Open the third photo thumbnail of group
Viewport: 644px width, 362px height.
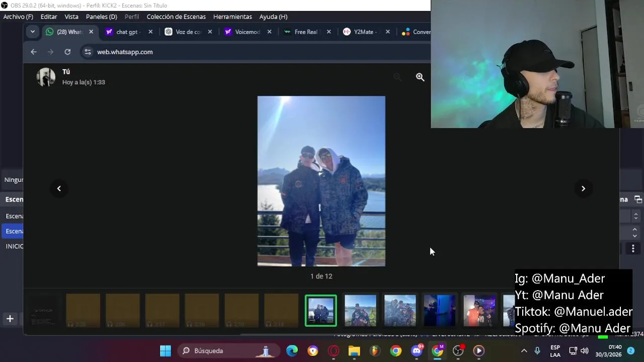(x=400, y=310)
